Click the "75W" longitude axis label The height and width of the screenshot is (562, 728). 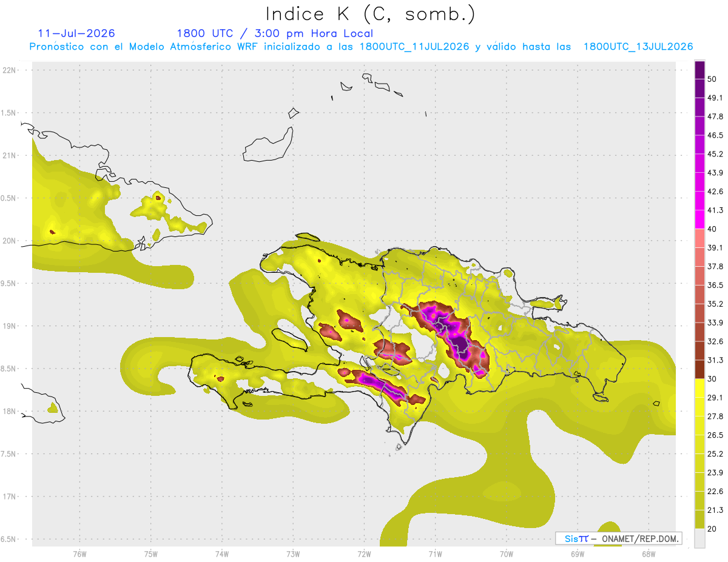coord(151,554)
